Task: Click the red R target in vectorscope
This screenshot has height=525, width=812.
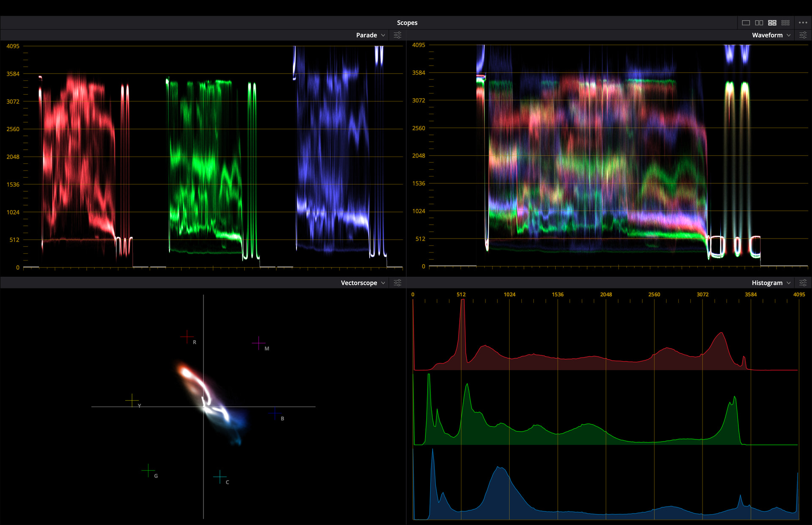Action: pos(187,337)
